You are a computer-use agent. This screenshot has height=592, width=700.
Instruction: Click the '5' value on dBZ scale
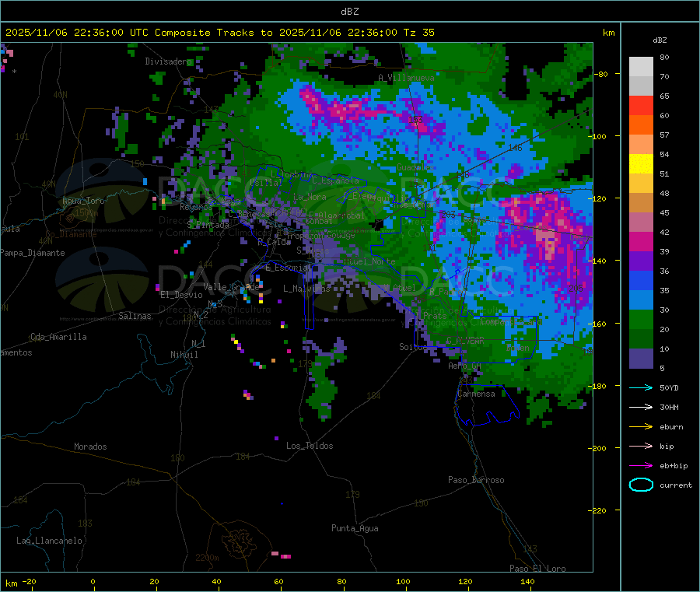click(x=662, y=368)
